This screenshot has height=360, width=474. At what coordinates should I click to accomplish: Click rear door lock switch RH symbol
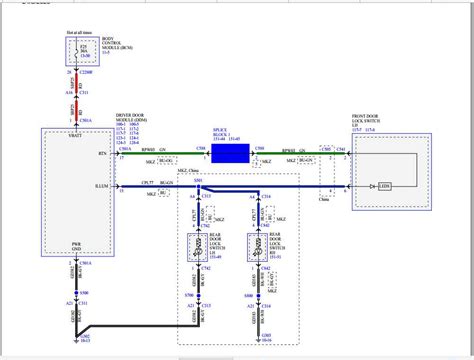(257, 247)
